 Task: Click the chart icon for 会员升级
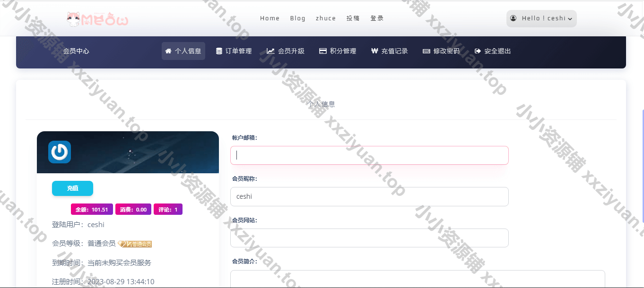(270, 51)
